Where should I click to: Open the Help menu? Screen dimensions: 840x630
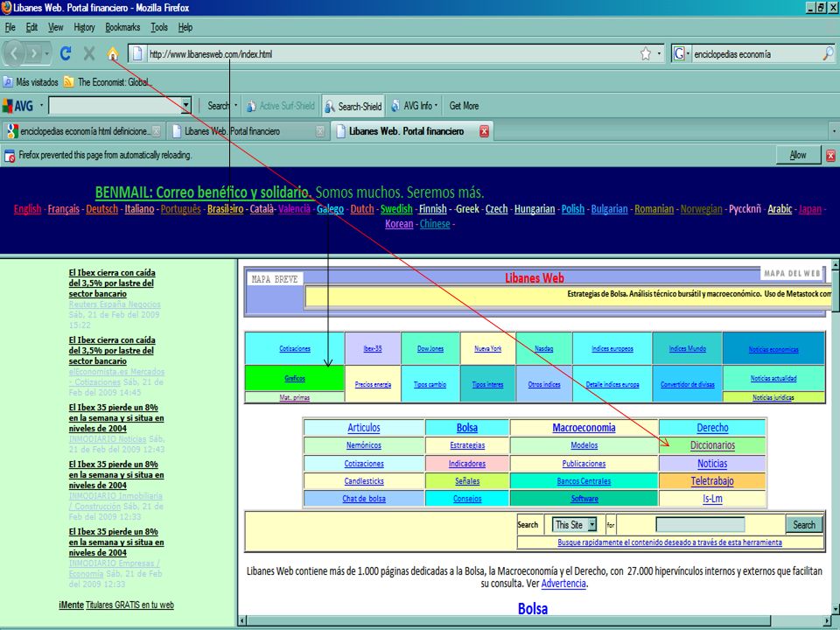click(185, 27)
